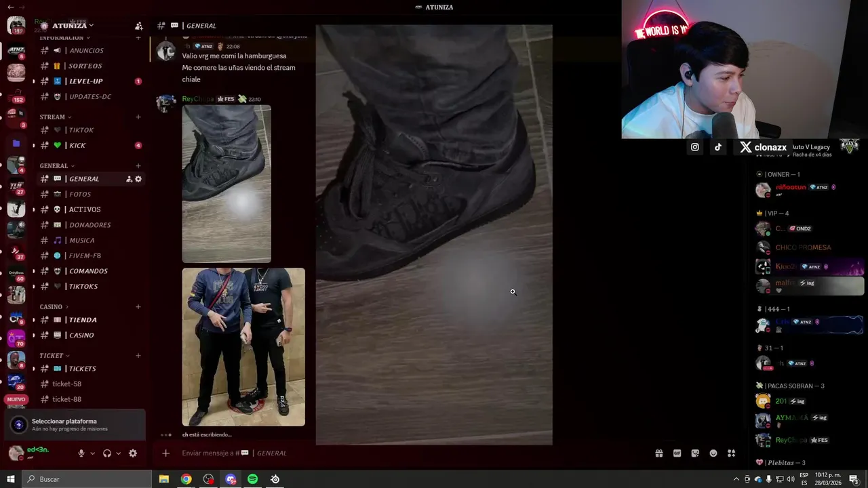
Task: Open user settings gear in the user panel
Action: [x=133, y=453]
